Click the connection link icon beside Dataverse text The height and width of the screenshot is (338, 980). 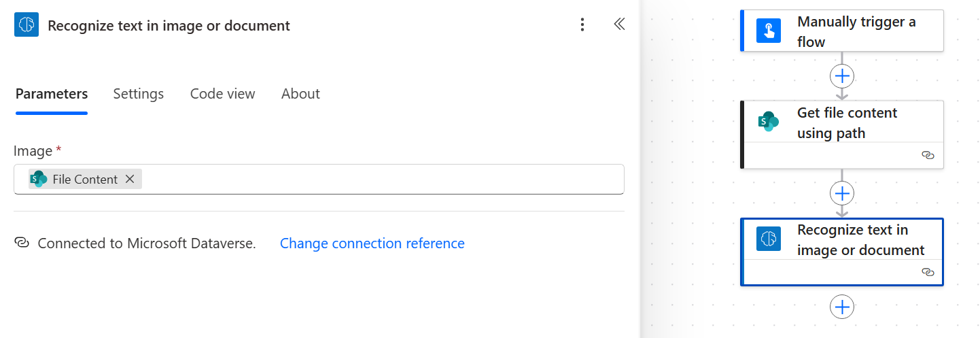click(x=22, y=243)
